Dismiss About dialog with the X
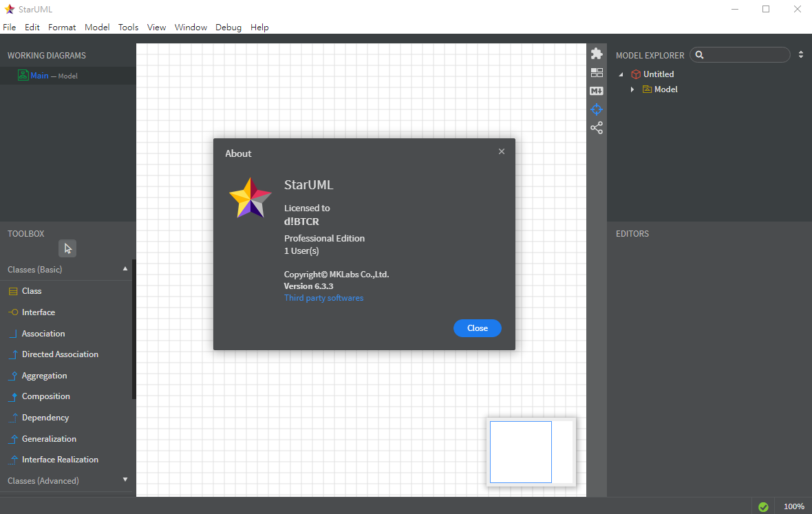This screenshot has width=812, height=514. [501, 151]
